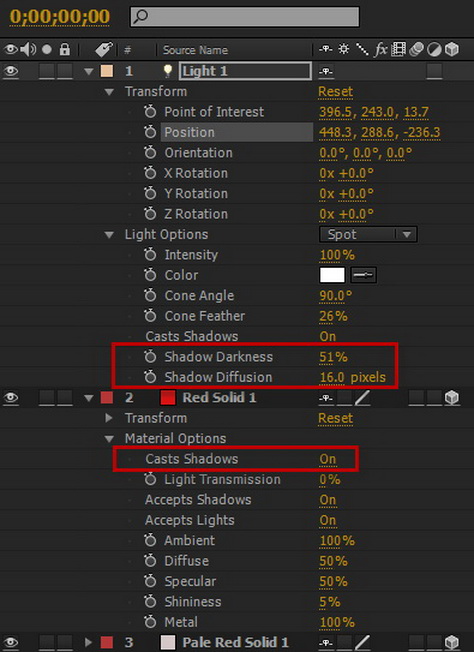Image resolution: width=474 pixels, height=652 pixels.
Task: Click the Metal property stopwatch
Action: (x=150, y=622)
